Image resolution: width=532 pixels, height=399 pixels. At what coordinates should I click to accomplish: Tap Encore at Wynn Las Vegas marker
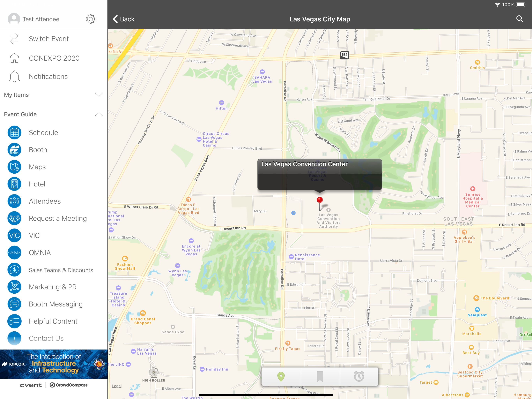[191, 241]
